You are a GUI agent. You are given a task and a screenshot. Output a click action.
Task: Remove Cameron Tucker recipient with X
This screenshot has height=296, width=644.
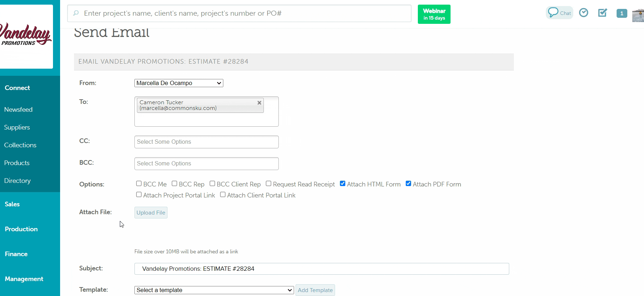[259, 103]
